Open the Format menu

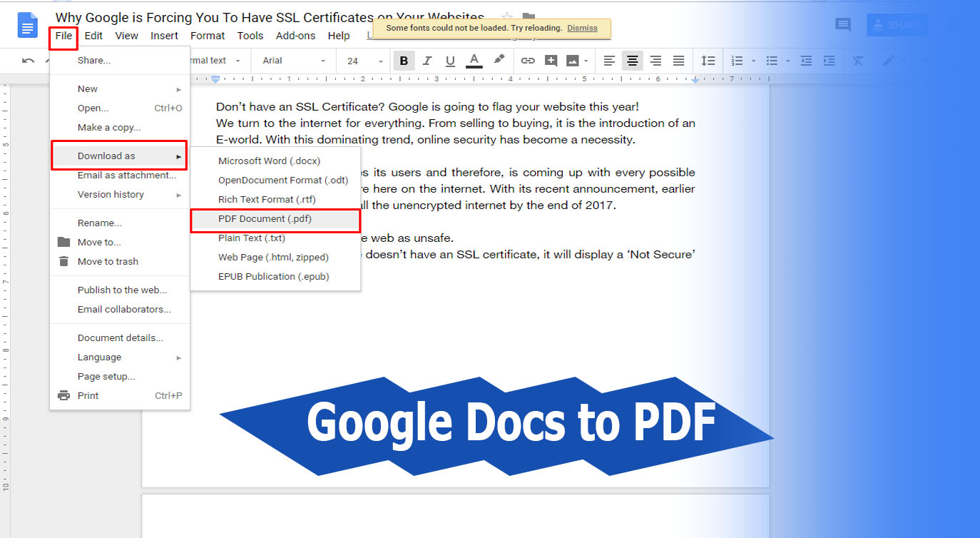coord(208,35)
